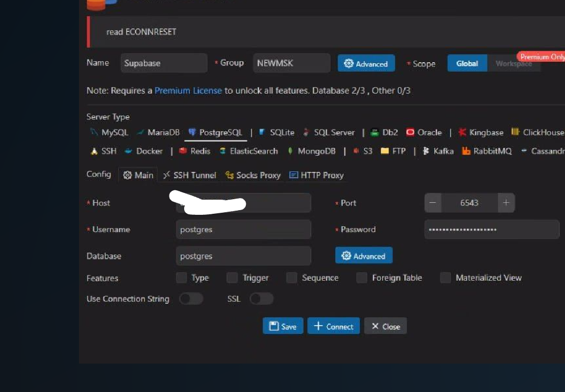This screenshot has height=392, width=565.
Task: Enable the Foreign Table checkbox
Action: (361, 278)
